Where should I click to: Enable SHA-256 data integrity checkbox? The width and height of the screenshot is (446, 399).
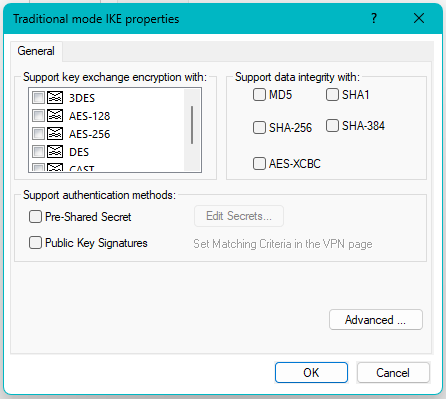coord(259,127)
